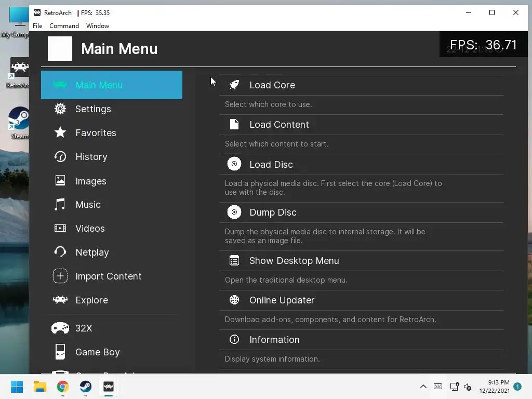Screen dimensions: 532x399
Task: Click 'Display system information.' description
Action: click(x=272, y=359)
